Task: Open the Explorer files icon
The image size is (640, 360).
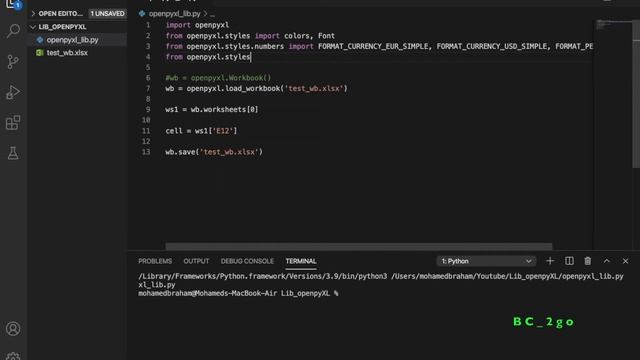Action: coord(12,4)
